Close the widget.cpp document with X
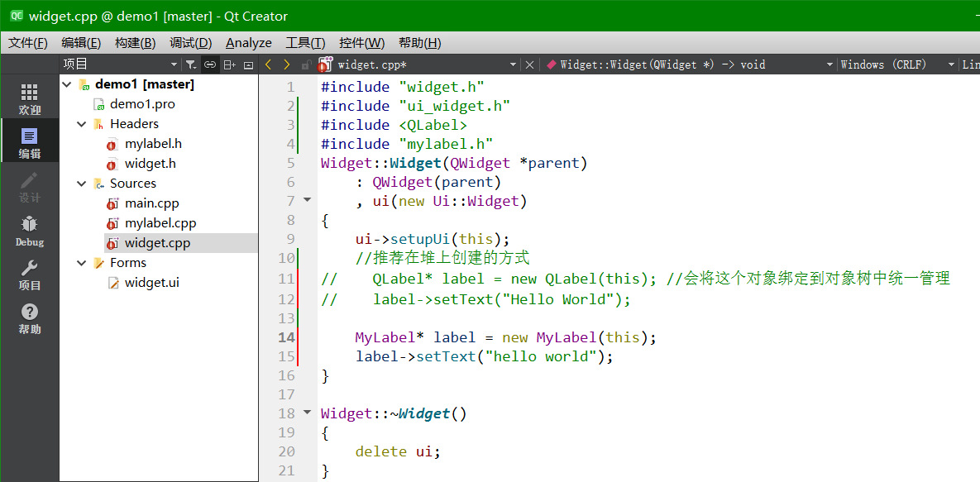The height and width of the screenshot is (482, 980). click(529, 64)
